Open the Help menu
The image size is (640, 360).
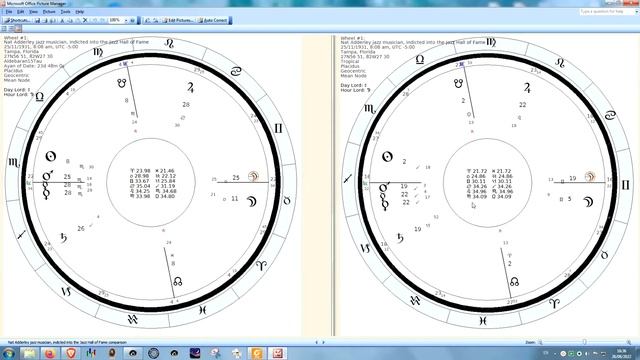(x=80, y=12)
